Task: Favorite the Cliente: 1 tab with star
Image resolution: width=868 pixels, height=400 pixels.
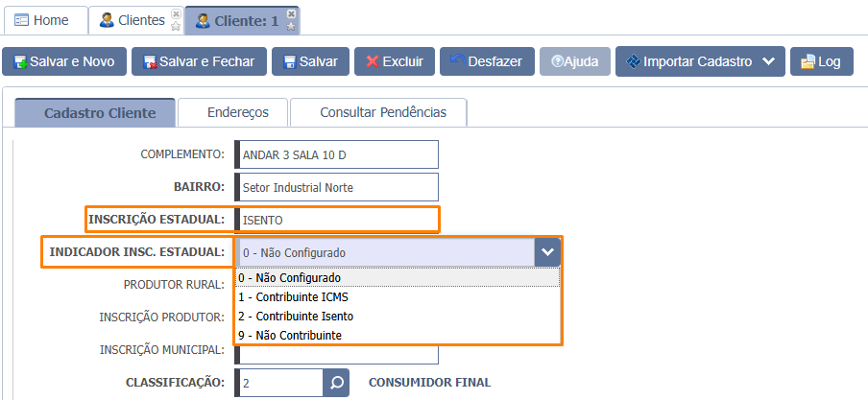Action: [292, 26]
